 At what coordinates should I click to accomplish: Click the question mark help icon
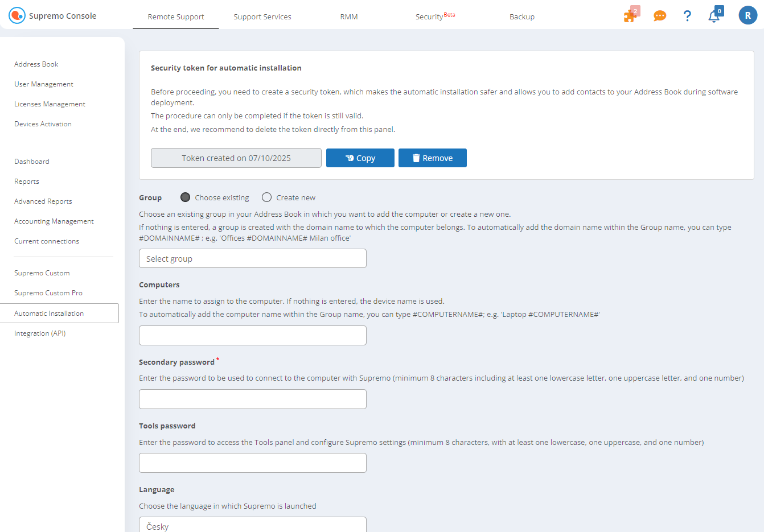click(687, 16)
